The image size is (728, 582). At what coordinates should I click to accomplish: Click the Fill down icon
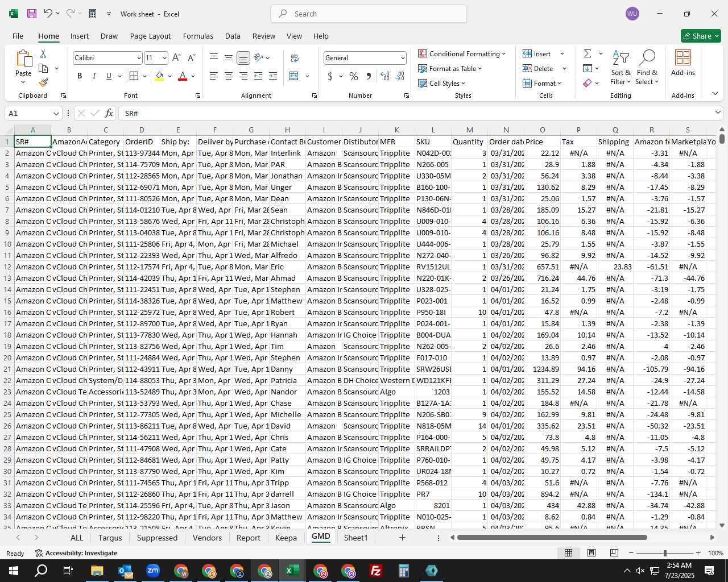coord(588,68)
